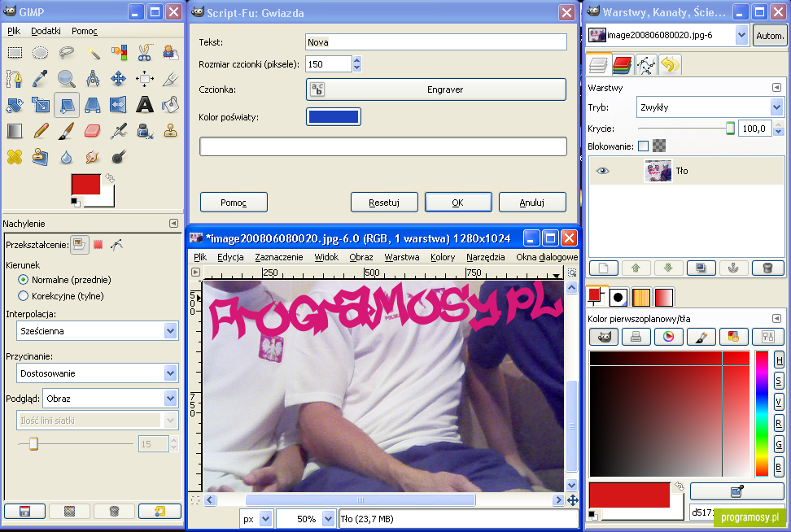The width and height of the screenshot is (791, 532).
Task: Toggle visibility of Tło layer
Action: pyautogui.click(x=602, y=171)
